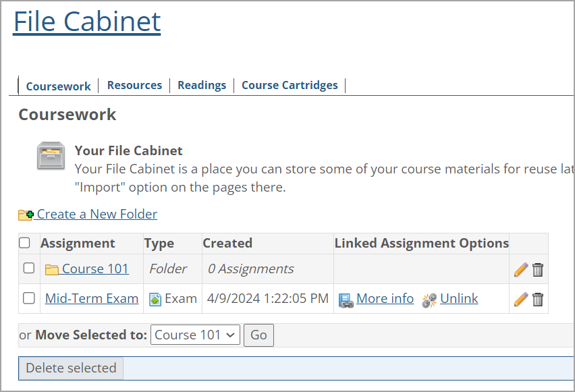The image size is (575, 392).
Task: Check the Mid-Term Exam row checkbox
Action: [29, 298]
